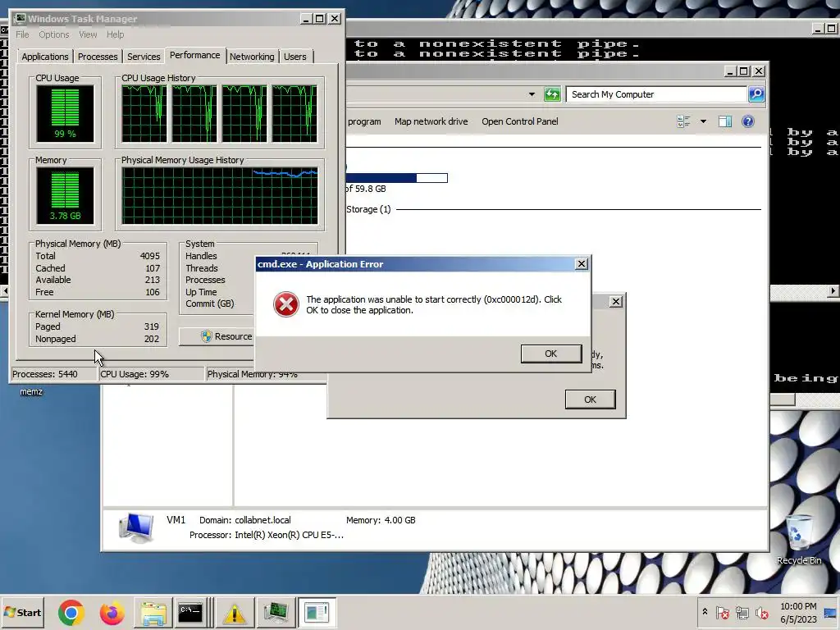Open the Help menu in Task Manager
840x630 pixels.
[115, 34]
